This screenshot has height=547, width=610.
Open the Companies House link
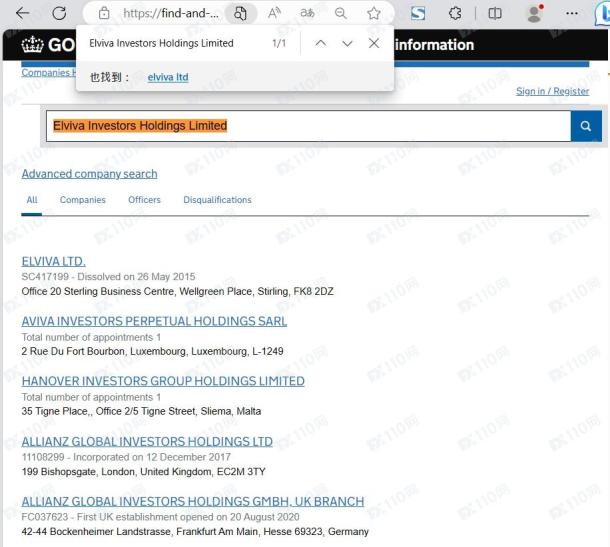pos(49,73)
